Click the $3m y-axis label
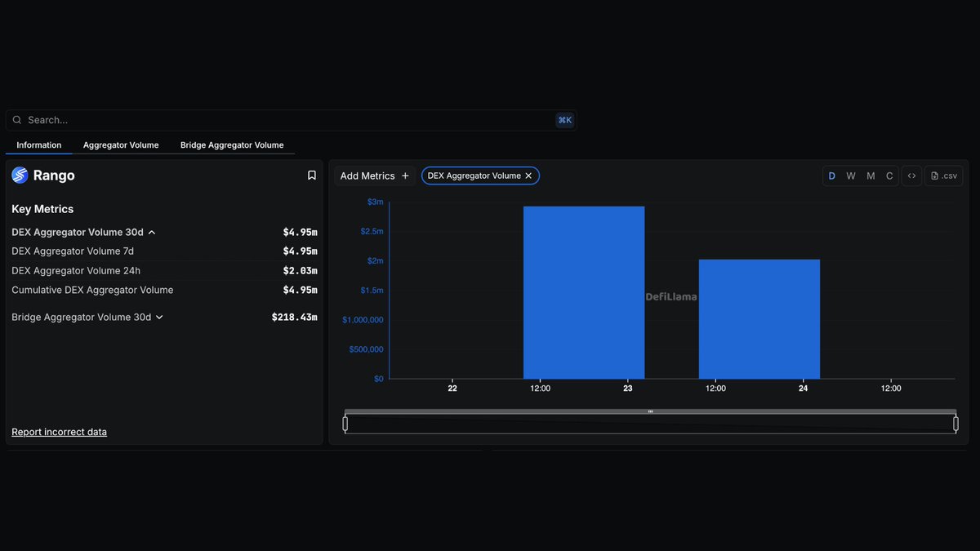This screenshot has width=980, height=551. [x=375, y=202]
